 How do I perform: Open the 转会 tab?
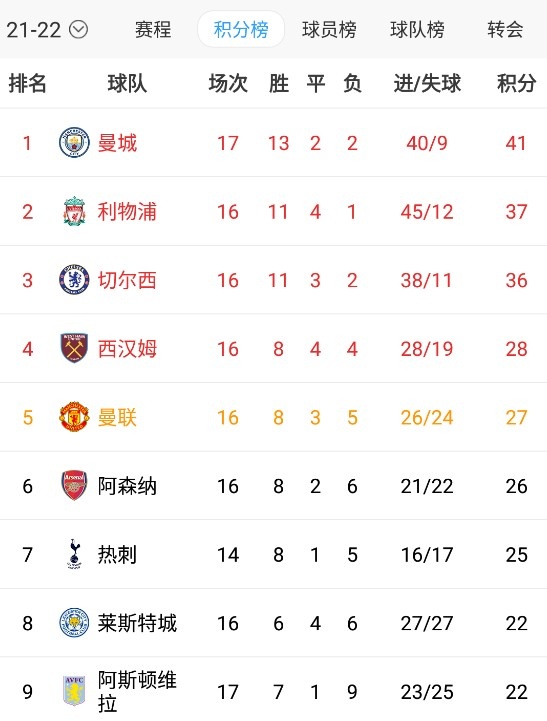[x=506, y=30]
